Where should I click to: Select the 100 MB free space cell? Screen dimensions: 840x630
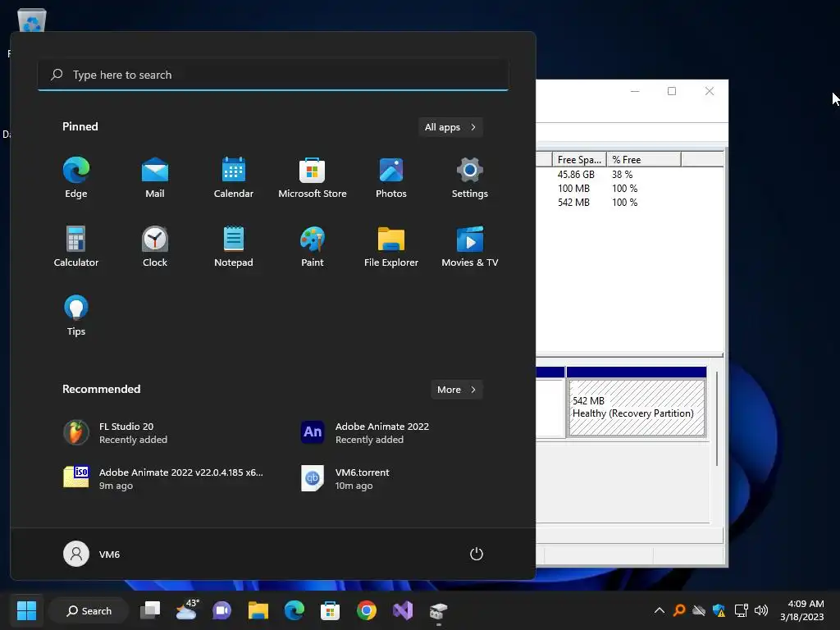pos(573,189)
